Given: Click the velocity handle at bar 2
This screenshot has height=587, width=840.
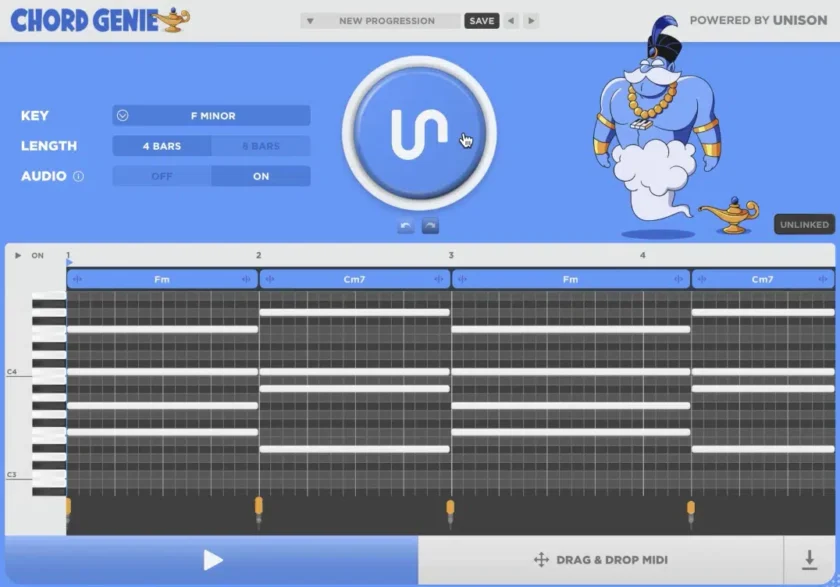Looking at the screenshot, I should (x=258, y=506).
